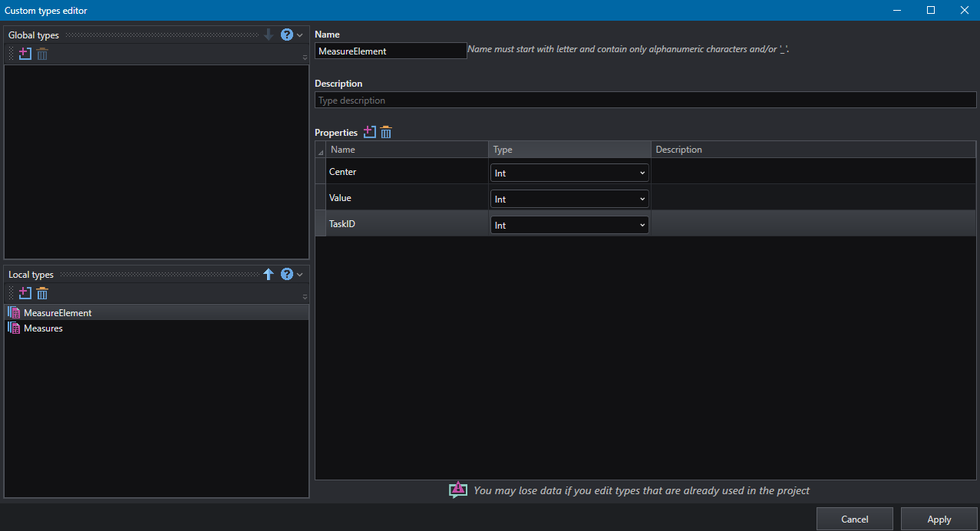
Task: Open Type dropdown for Center property
Action: [x=569, y=173]
